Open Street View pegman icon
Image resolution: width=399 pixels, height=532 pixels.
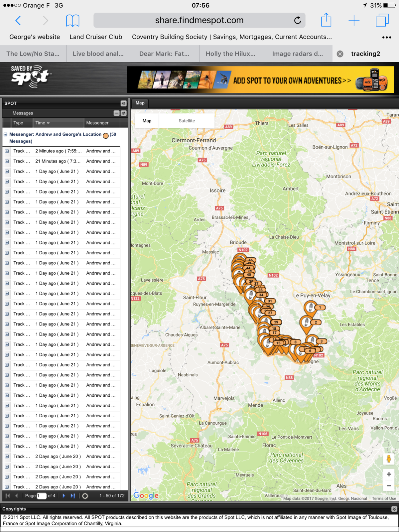pos(389,459)
